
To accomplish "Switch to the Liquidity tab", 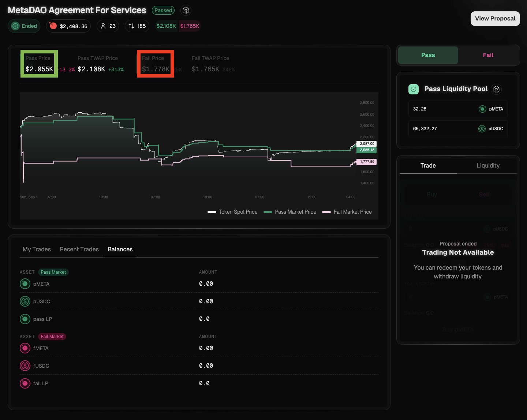I will 488,166.
